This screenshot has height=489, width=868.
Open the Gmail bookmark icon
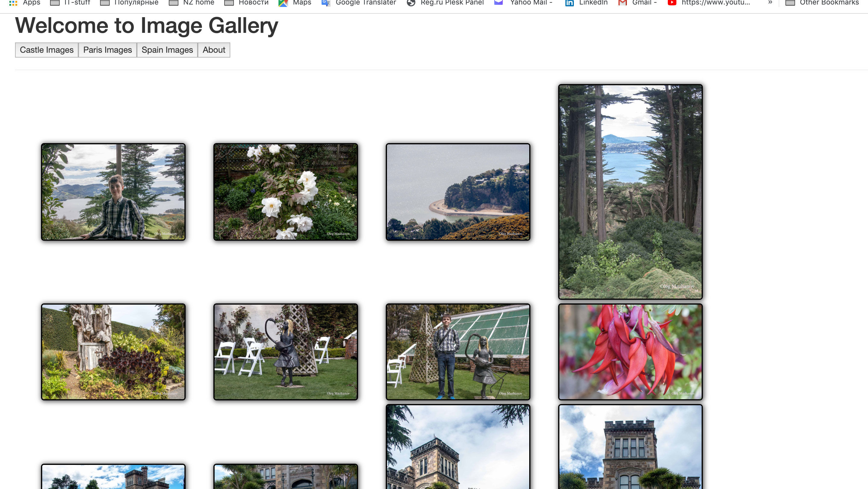tap(622, 3)
